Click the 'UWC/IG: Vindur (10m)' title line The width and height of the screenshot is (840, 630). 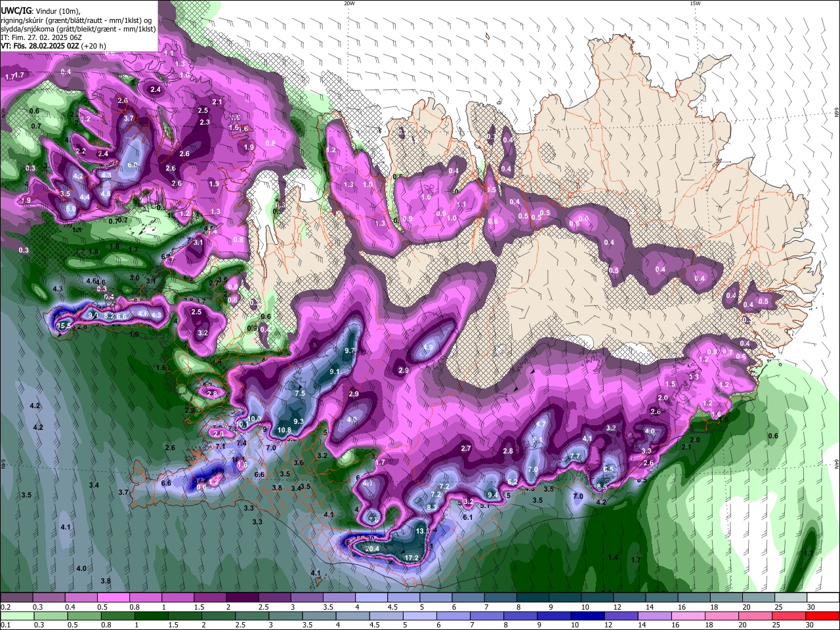(39, 10)
